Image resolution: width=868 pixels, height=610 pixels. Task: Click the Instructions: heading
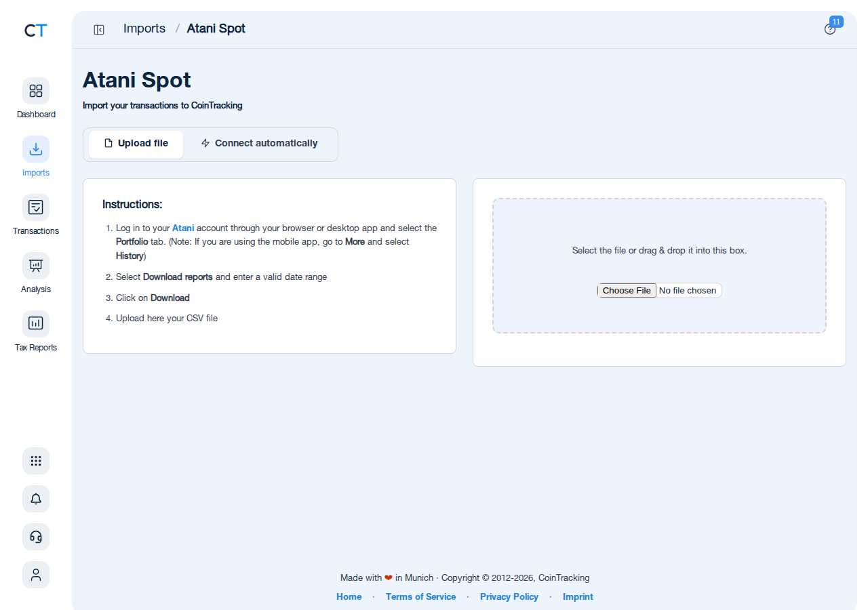[132, 205]
